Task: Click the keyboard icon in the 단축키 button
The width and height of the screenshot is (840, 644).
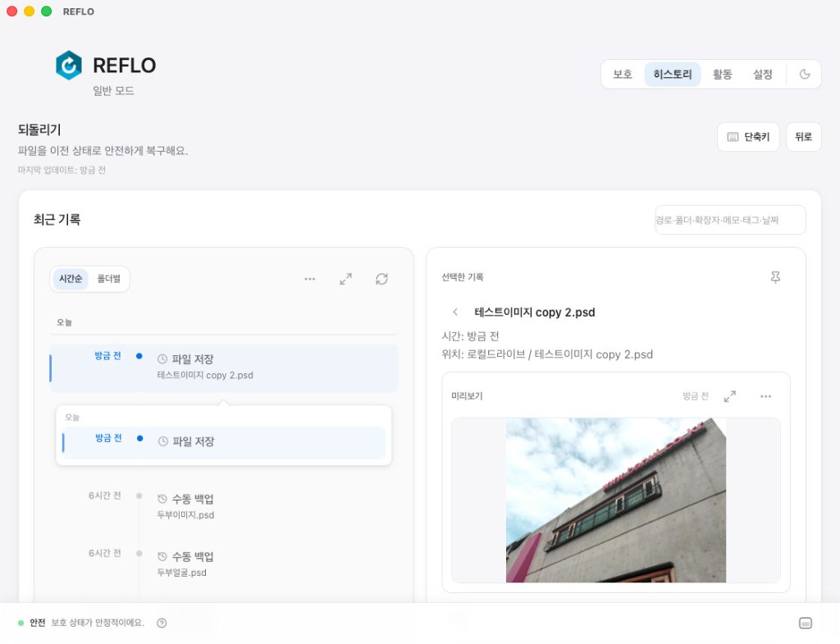Action: 733,137
